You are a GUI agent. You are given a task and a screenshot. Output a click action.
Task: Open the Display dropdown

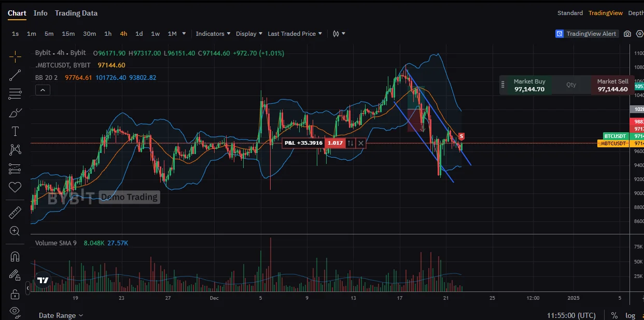249,34
